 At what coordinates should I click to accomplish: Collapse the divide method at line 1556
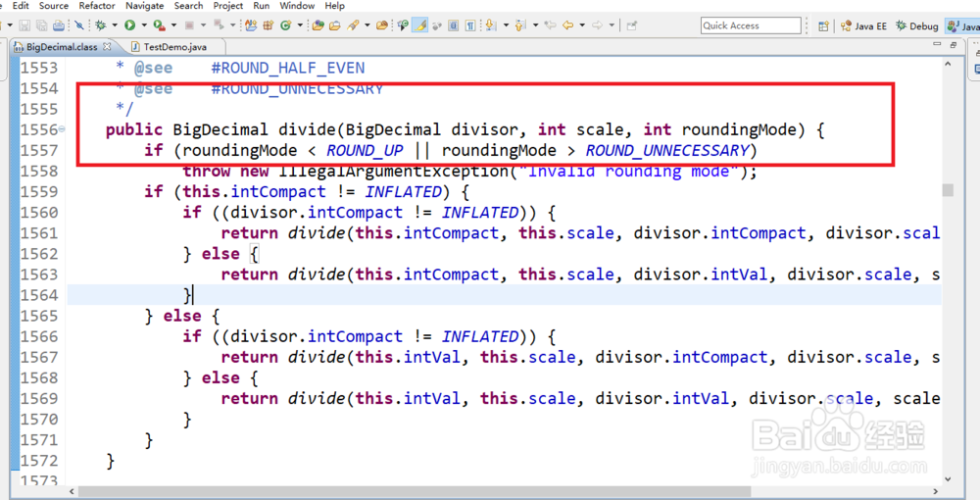pos(62,129)
